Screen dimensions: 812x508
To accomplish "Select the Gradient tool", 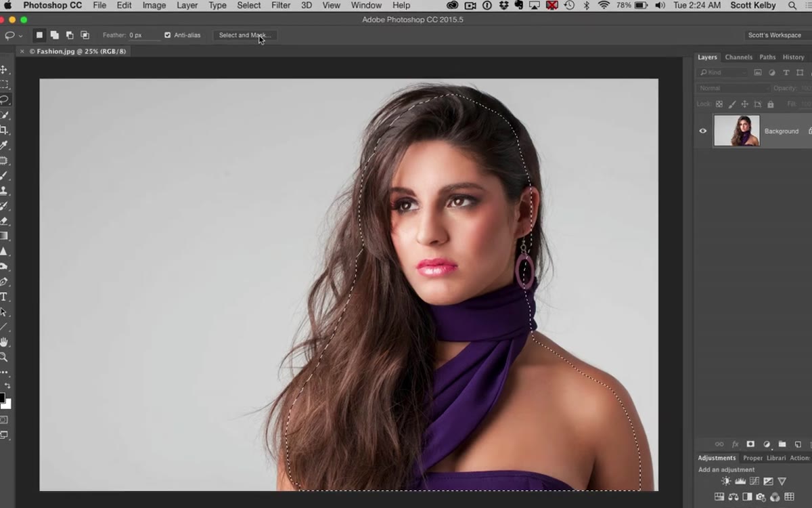I will tap(4, 236).
